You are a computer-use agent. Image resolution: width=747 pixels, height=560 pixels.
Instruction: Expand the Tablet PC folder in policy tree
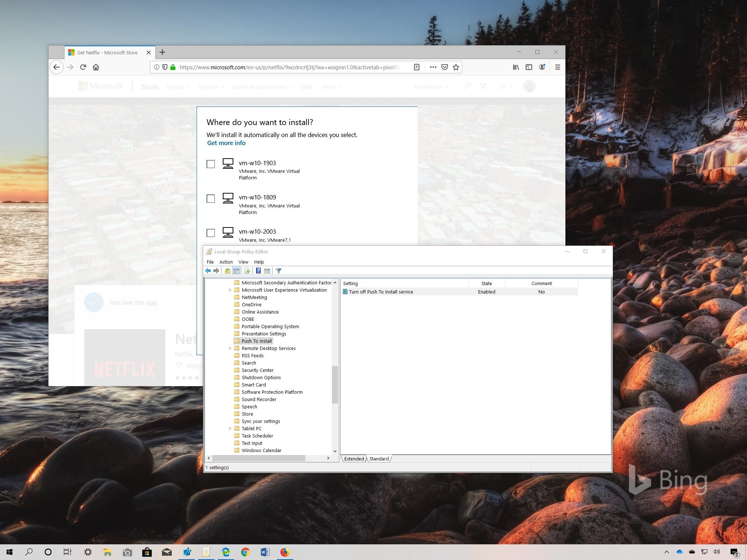click(x=229, y=428)
